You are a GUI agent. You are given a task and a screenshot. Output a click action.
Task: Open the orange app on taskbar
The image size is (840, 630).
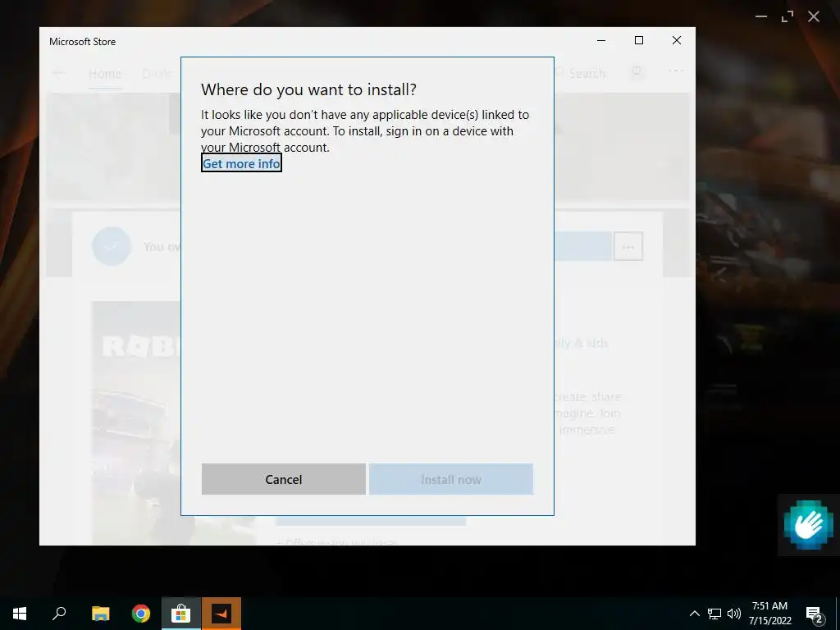[221, 614]
